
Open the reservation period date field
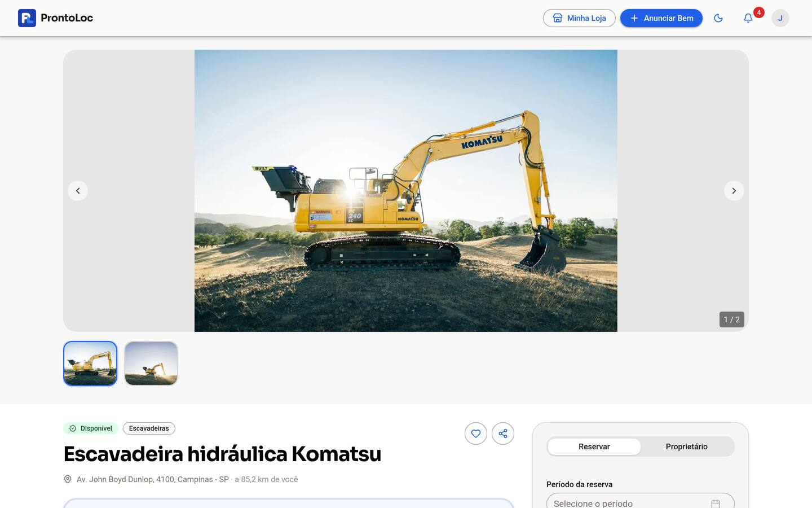coord(641,501)
